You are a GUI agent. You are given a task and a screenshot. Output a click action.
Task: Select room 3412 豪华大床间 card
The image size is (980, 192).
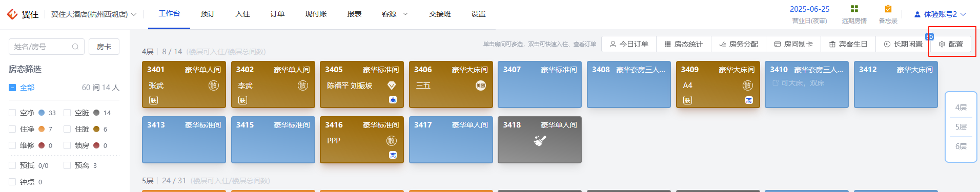tap(896, 84)
